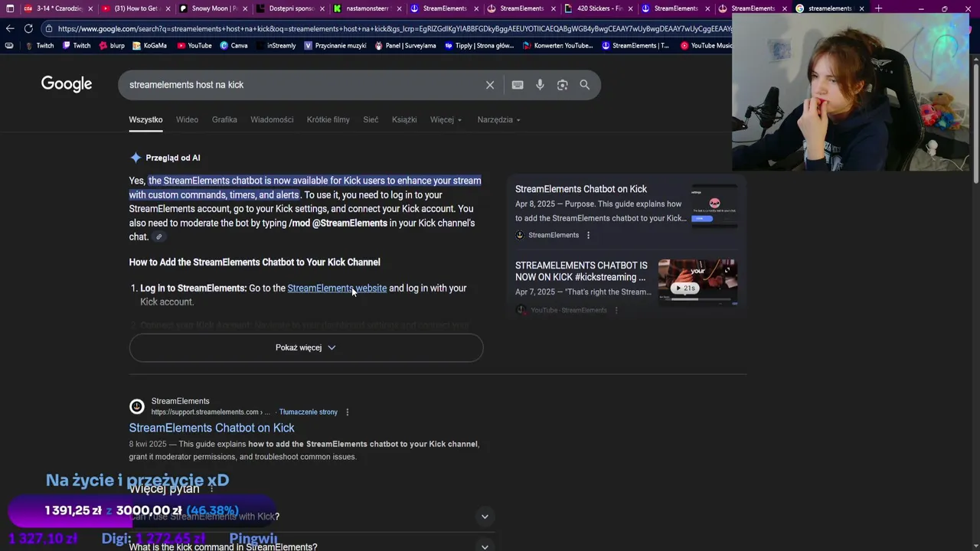Open the inStreamly bookmark
This screenshot has height=551, width=980.
pyautogui.click(x=276, y=45)
